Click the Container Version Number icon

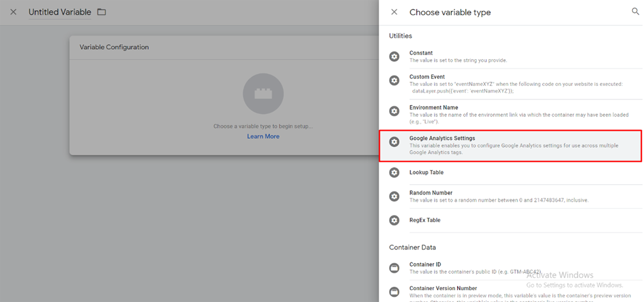coord(394,292)
